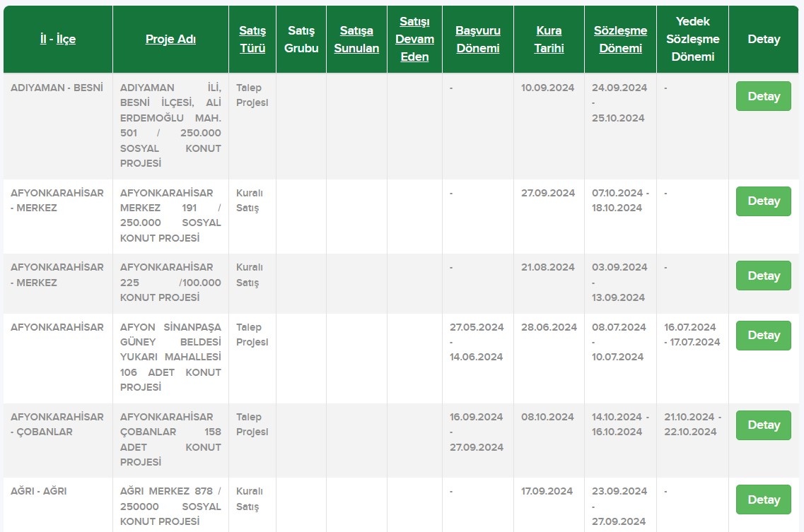Sort by Satışı Devam Eden header

tap(414, 40)
